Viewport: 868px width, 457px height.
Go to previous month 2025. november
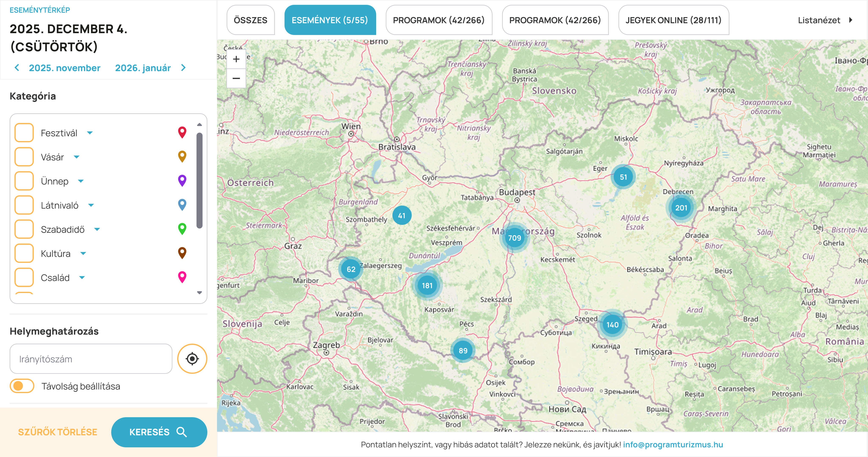point(57,68)
